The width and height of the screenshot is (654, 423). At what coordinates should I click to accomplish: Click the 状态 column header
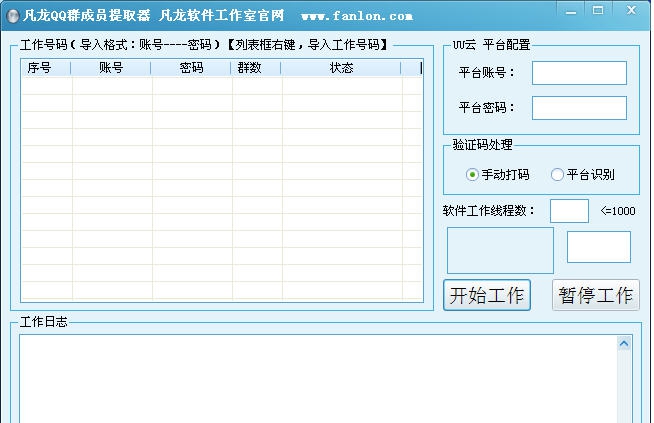coord(341,68)
